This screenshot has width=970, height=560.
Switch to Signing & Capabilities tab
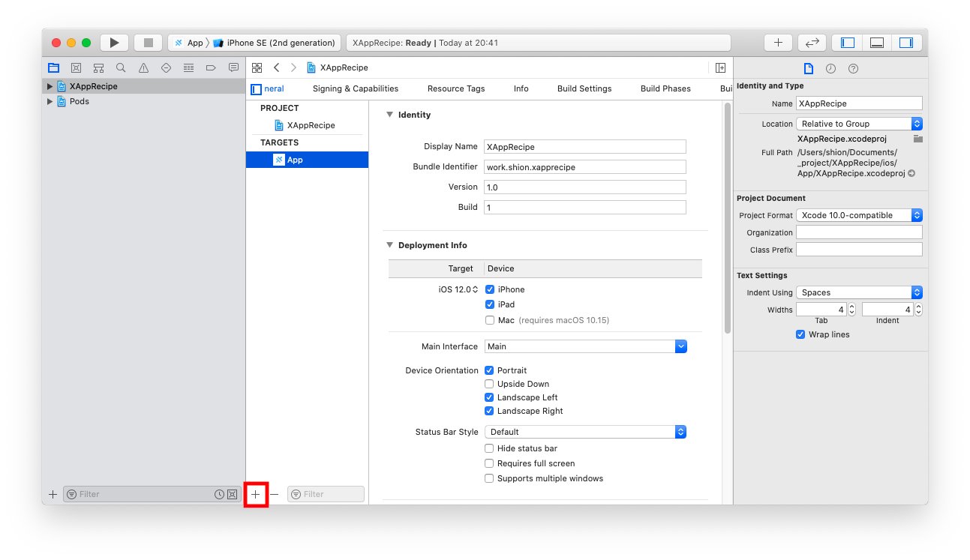(x=356, y=88)
